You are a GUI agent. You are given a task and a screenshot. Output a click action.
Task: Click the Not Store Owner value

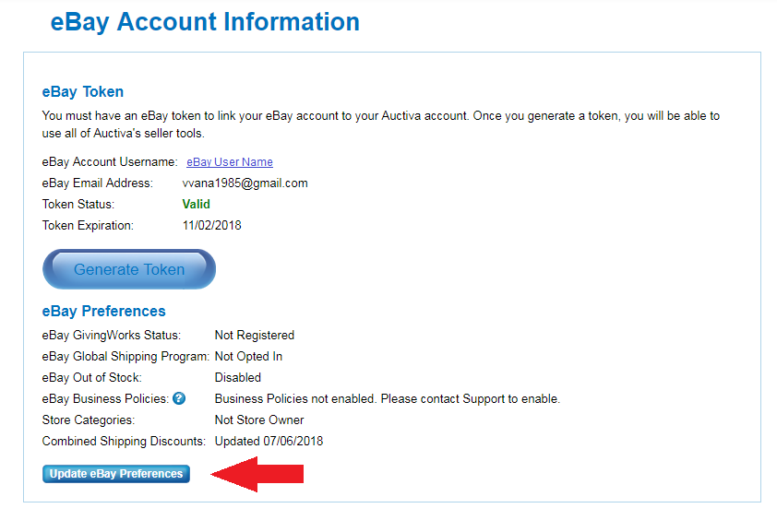pos(259,420)
